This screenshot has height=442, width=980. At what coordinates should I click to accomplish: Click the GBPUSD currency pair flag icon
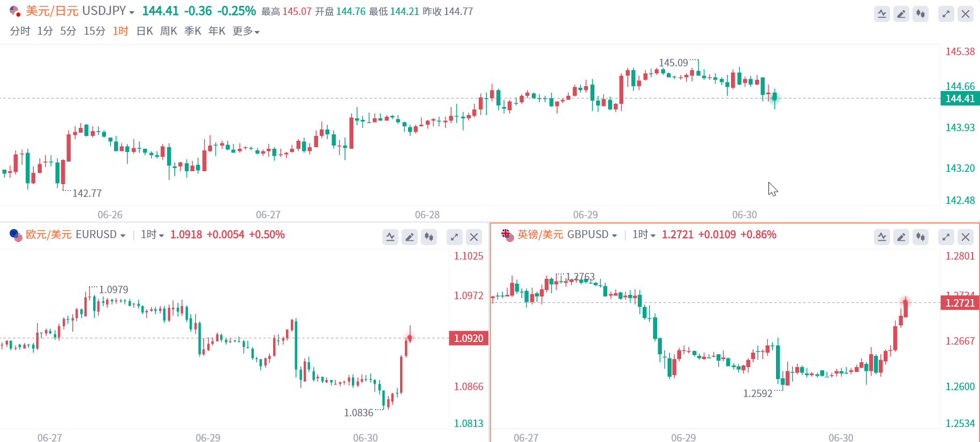click(x=508, y=235)
